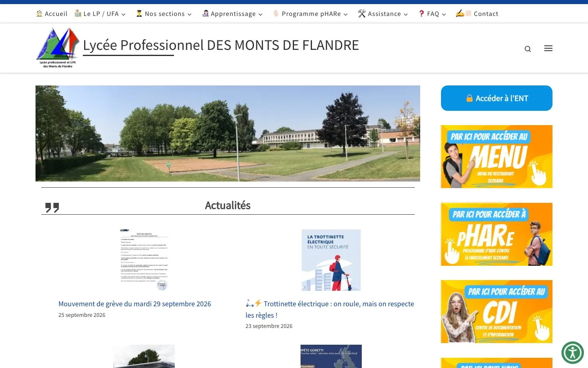Open the strike notice document thumbnail
Image resolution: width=588 pixels, height=368 pixels.
click(x=144, y=260)
